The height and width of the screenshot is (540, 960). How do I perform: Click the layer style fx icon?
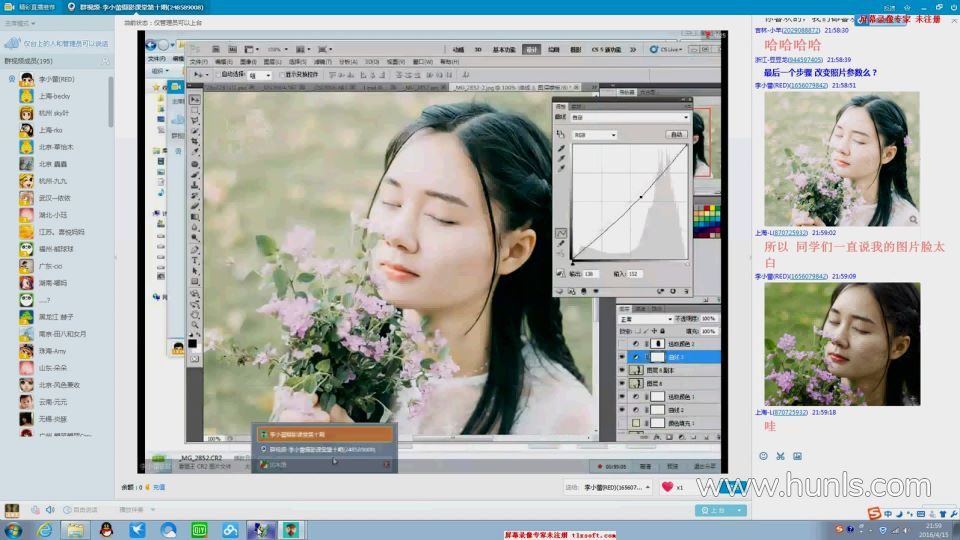[656, 437]
